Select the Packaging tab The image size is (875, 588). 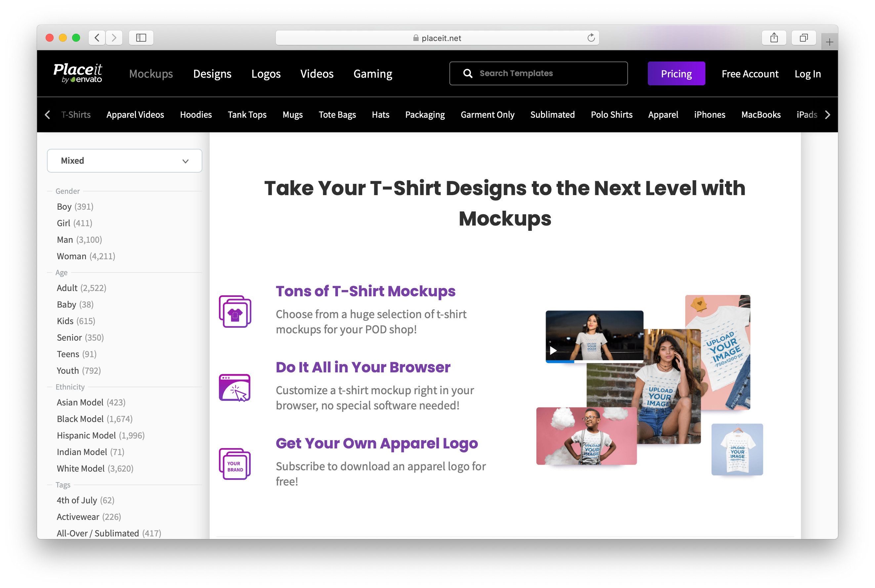[425, 114]
